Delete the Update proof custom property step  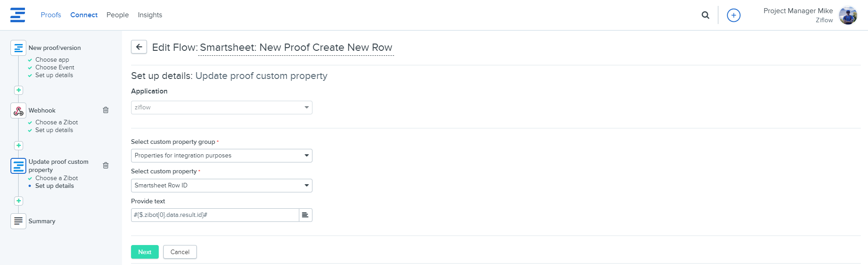click(x=106, y=166)
